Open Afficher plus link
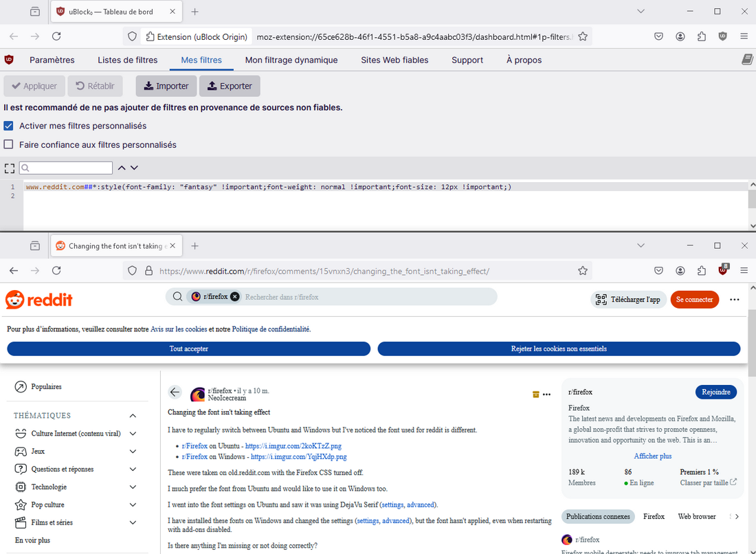The image size is (756, 554). coord(652,456)
